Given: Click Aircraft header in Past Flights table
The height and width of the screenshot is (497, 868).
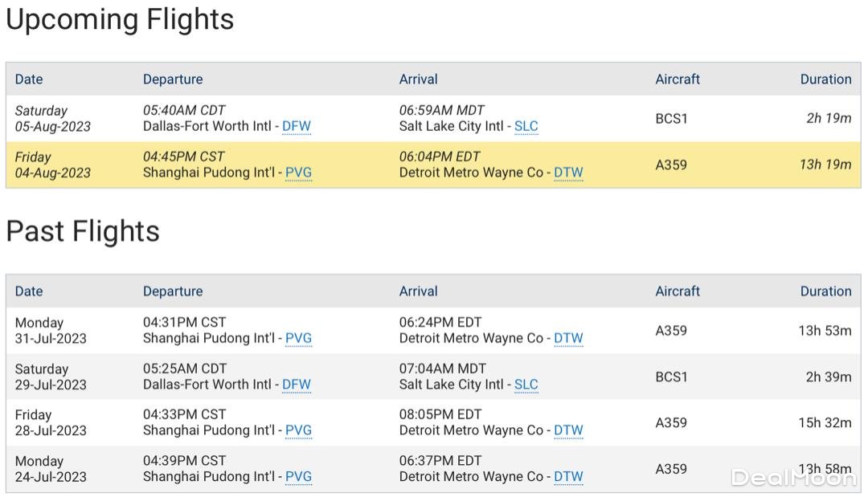Looking at the screenshot, I should click(678, 291).
